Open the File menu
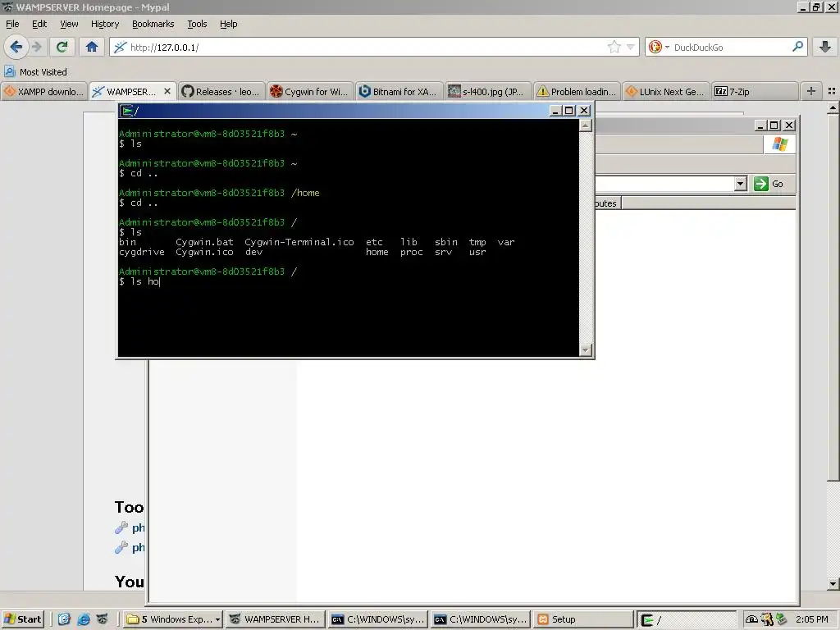The width and height of the screenshot is (840, 630). 12,24
